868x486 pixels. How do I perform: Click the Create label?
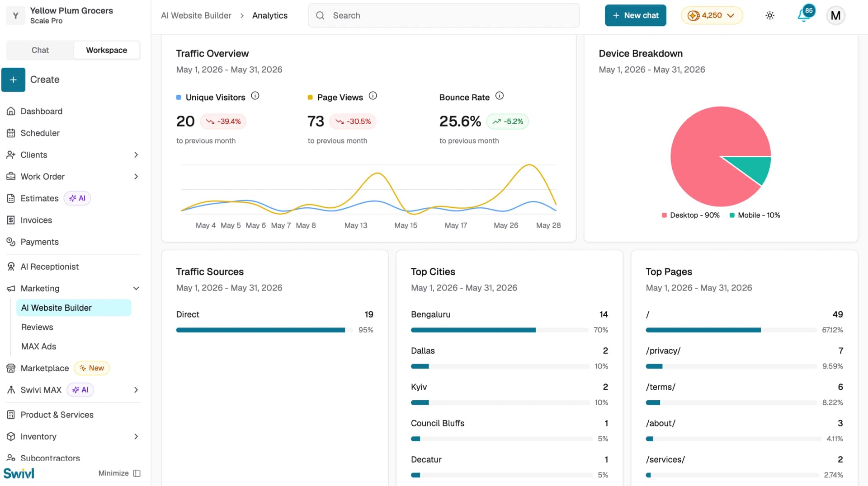click(x=45, y=79)
